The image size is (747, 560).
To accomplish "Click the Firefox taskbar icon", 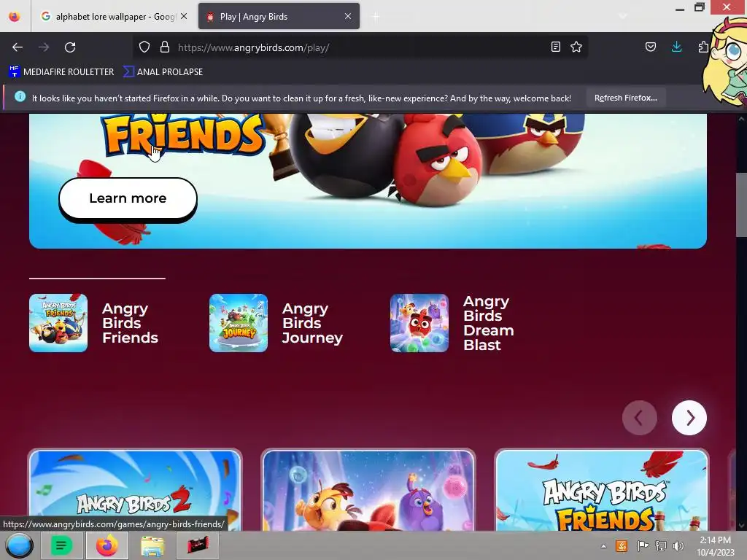I will (107, 545).
